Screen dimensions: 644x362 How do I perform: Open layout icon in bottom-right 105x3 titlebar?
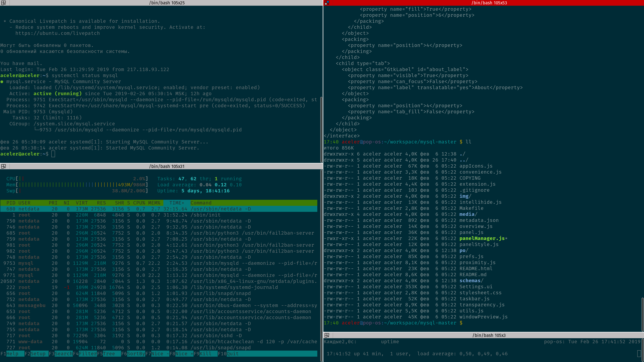click(x=327, y=335)
